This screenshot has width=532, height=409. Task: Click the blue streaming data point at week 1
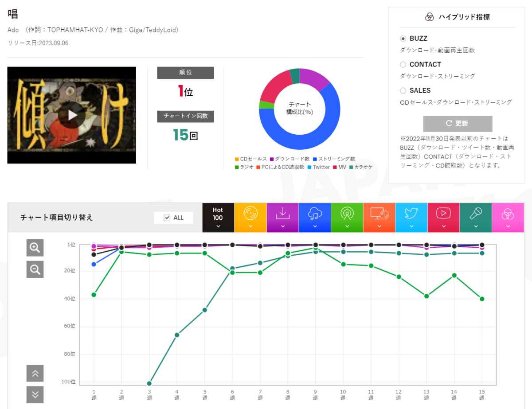point(94,264)
